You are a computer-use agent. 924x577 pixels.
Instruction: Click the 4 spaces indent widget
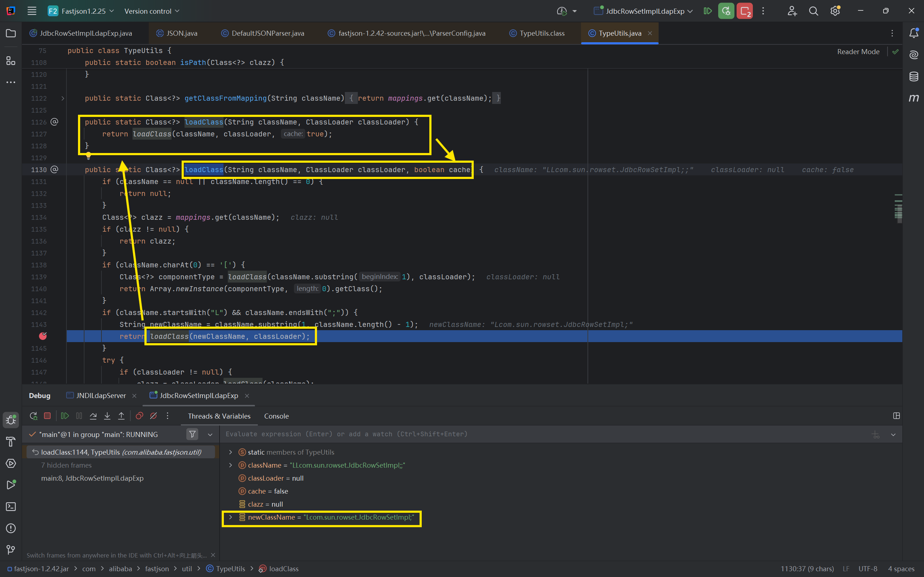[x=901, y=569]
